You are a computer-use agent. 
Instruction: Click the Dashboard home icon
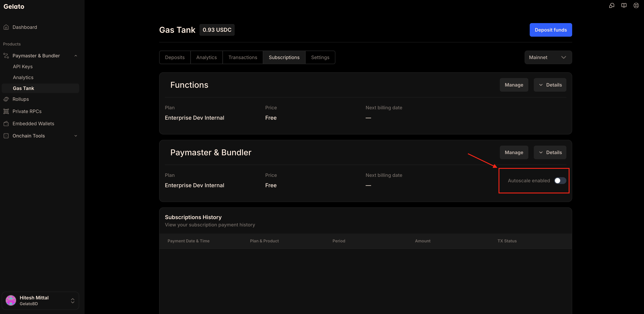6,27
